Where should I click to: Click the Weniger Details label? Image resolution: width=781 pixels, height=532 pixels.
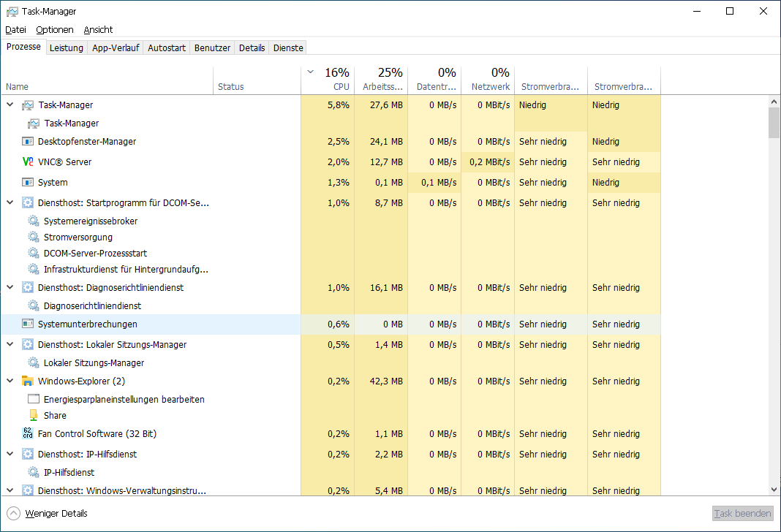coord(56,513)
